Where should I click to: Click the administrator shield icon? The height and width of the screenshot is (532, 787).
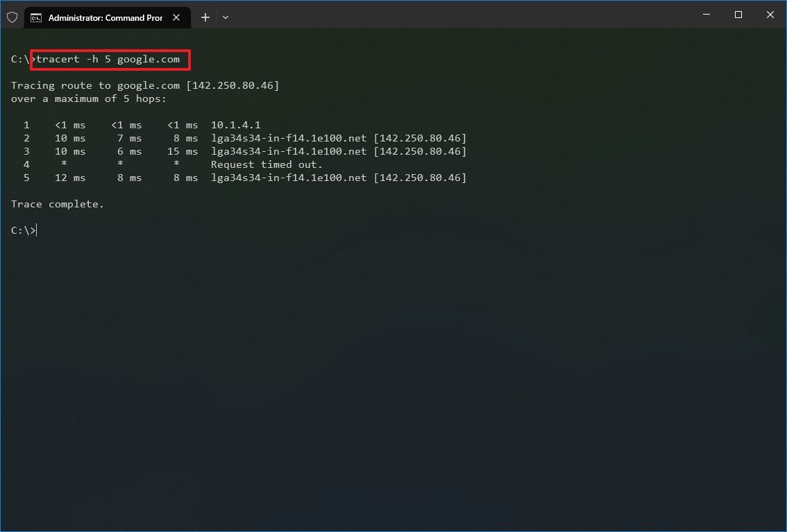click(x=12, y=17)
